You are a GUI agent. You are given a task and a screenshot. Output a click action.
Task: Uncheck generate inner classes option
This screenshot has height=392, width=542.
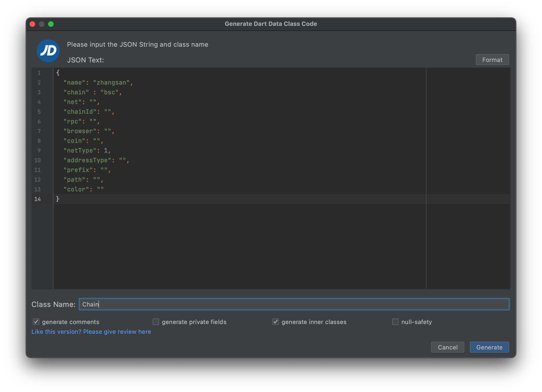(x=276, y=322)
